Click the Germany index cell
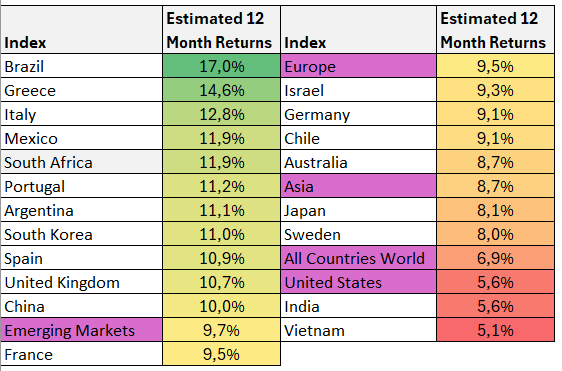 (359, 114)
